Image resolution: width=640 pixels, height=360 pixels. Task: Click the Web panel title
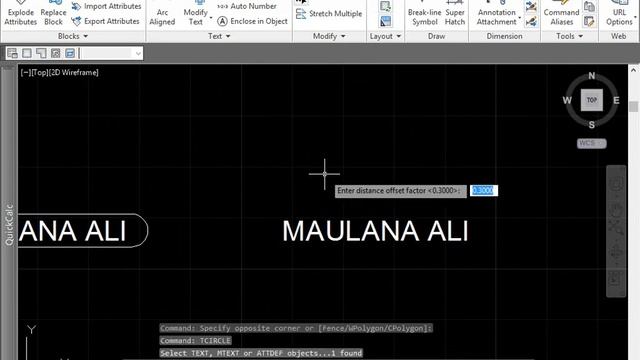[618, 36]
